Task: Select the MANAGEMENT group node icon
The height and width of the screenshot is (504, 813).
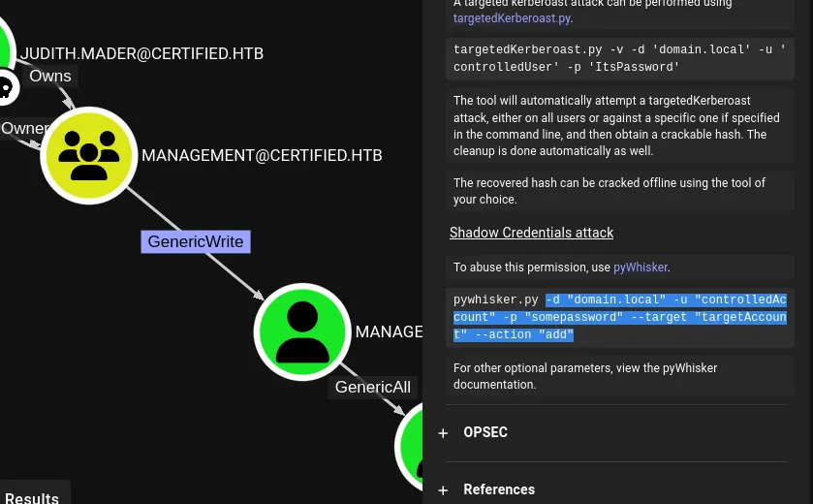Action: (88, 155)
